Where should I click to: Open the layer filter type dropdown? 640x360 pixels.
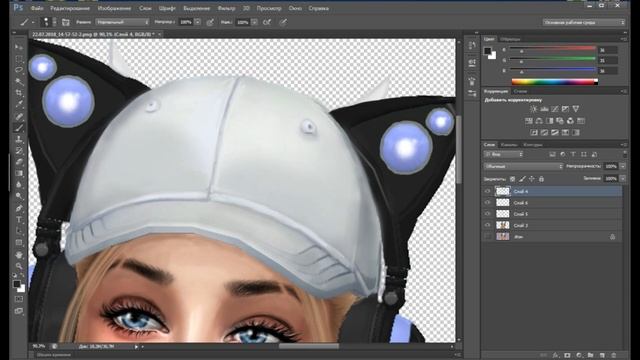(x=504, y=154)
